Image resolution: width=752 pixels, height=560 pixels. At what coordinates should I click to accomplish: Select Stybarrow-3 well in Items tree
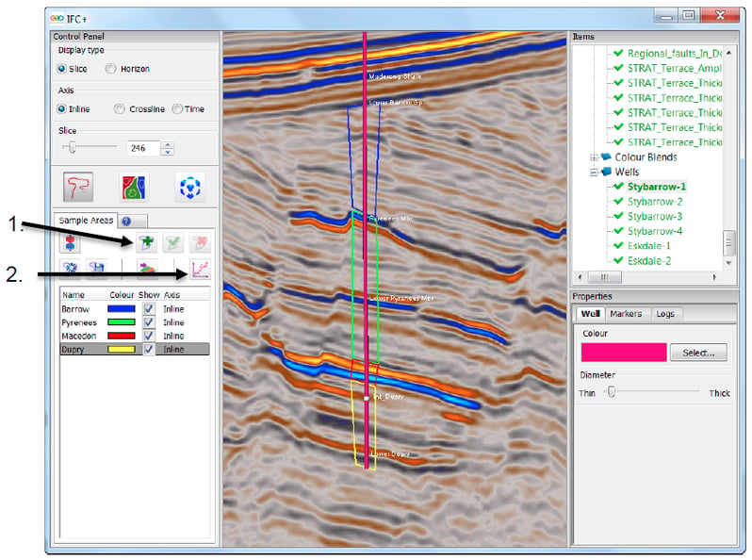[x=655, y=217]
